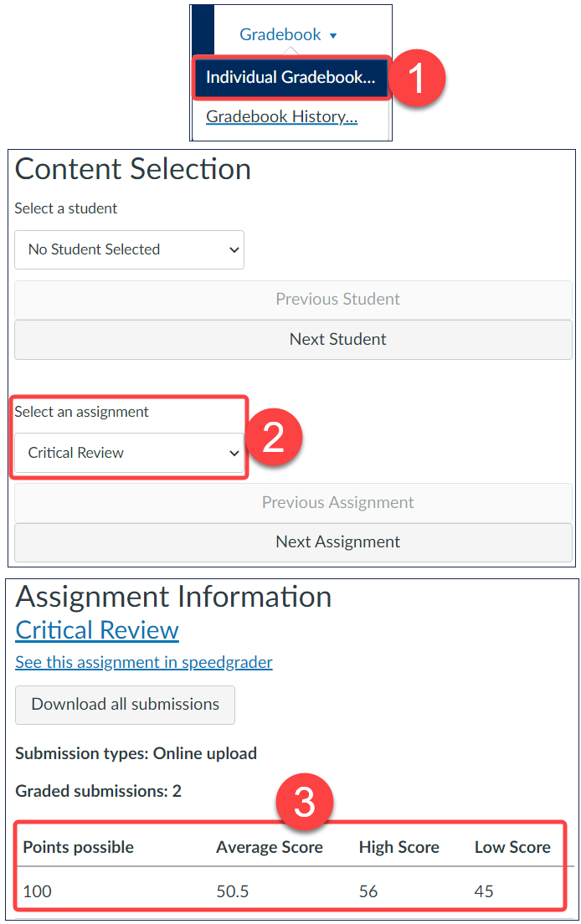Click Download all submissions button

[x=125, y=705]
